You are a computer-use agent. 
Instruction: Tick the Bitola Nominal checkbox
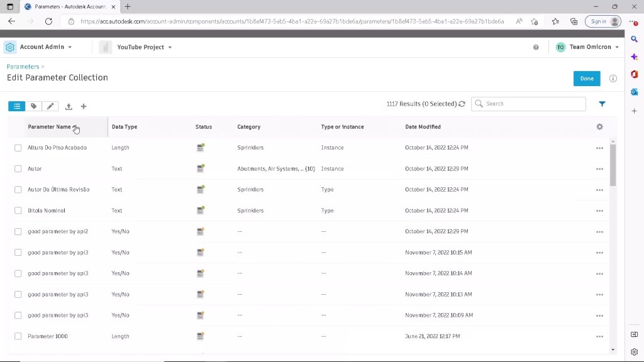(18, 211)
